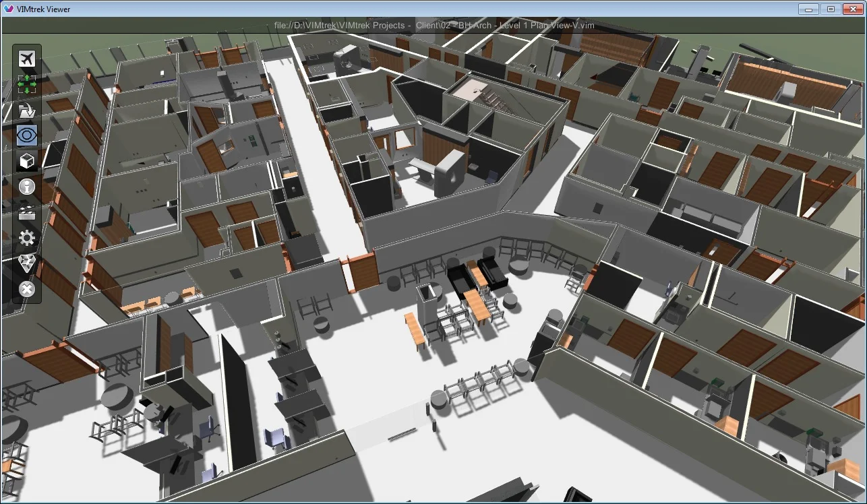867x504 pixels.
Task: Open a file using the folder icon
Action: pyautogui.click(x=27, y=110)
